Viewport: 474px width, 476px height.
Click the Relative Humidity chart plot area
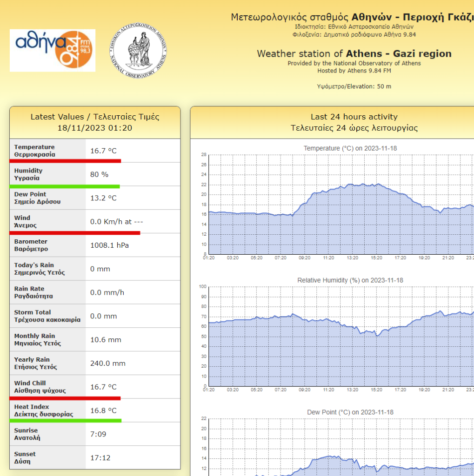point(341,337)
